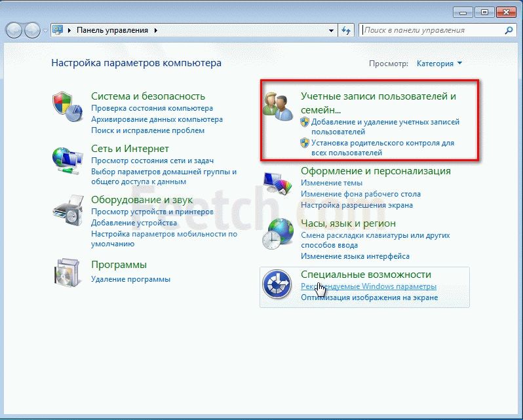
Task: Open Система и безопасность category
Action: tap(148, 96)
